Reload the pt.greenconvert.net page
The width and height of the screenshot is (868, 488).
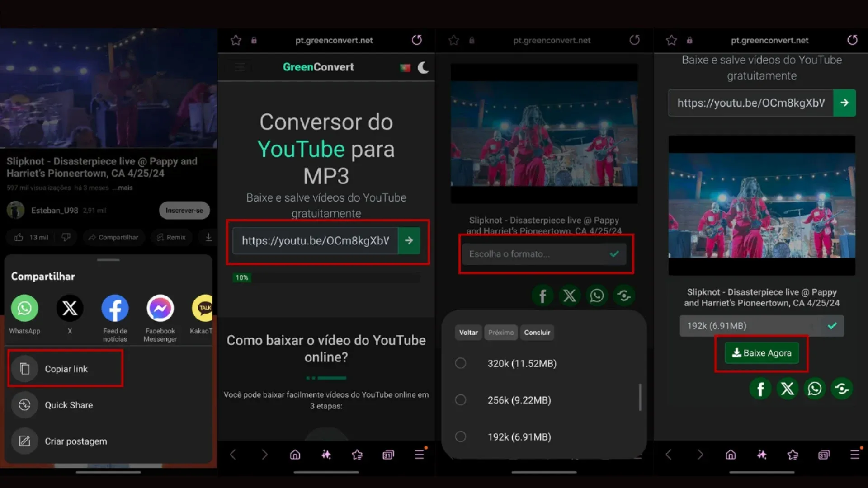(x=416, y=40)
